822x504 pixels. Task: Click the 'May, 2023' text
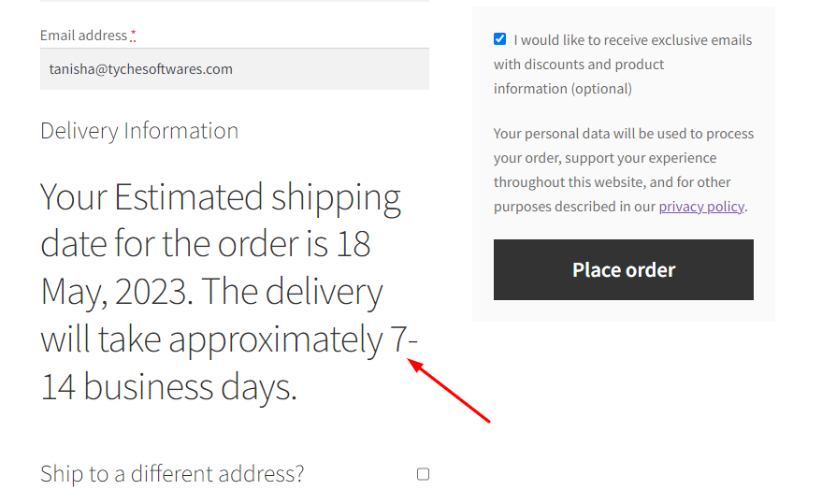click(116, 293)
